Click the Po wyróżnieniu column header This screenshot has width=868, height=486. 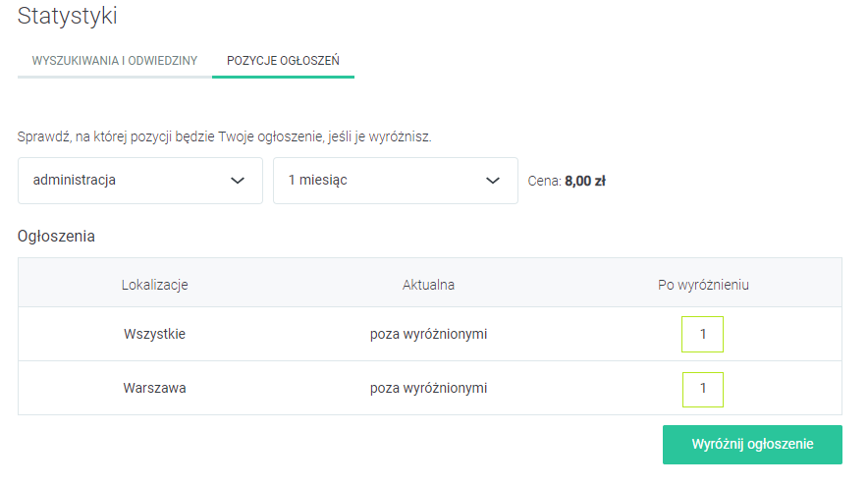[703, 285]
